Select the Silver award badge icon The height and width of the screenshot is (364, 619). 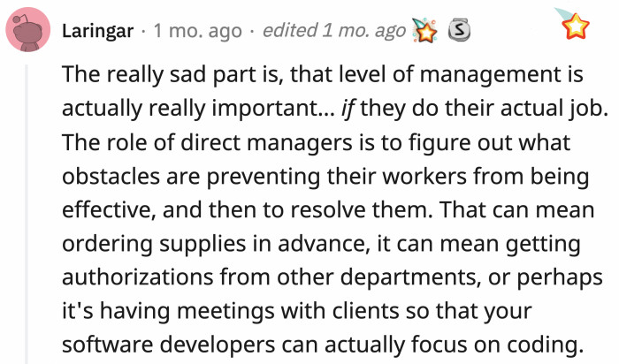[459, 30]
